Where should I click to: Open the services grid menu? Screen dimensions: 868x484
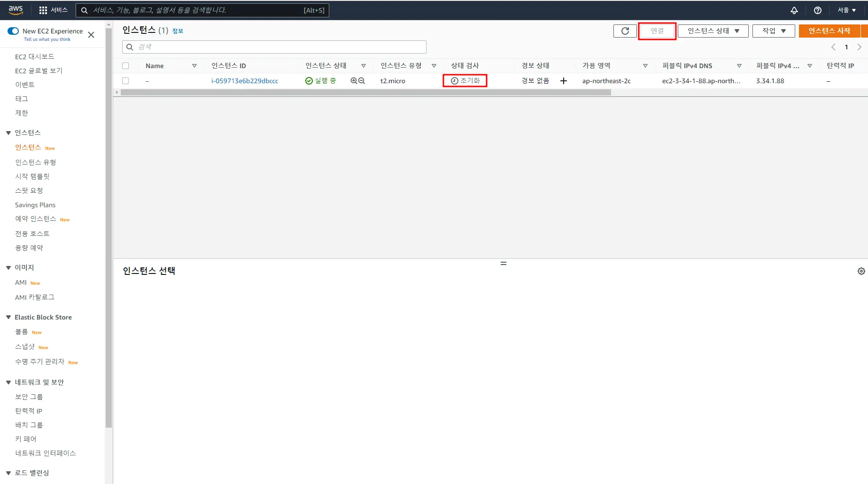point(43,10)
